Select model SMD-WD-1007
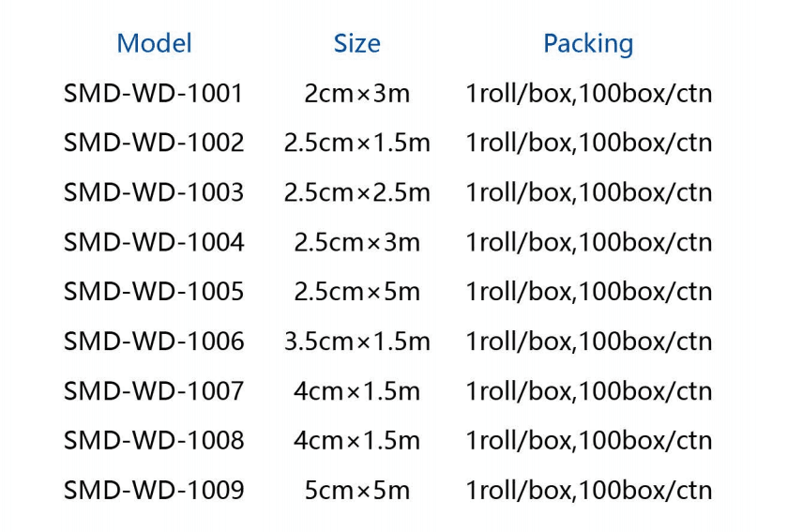The height and width of the screenshot is (532, 787). point(154,390)
